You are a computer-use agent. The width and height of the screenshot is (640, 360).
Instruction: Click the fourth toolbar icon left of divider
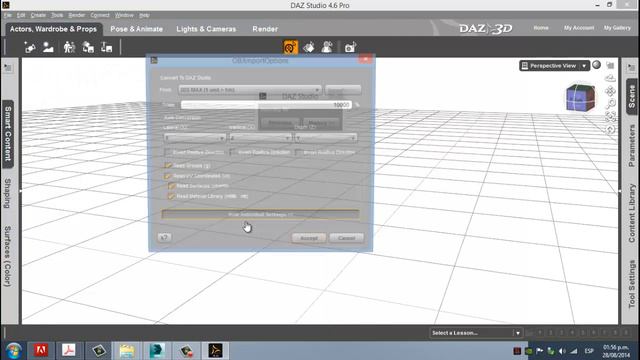88,48
